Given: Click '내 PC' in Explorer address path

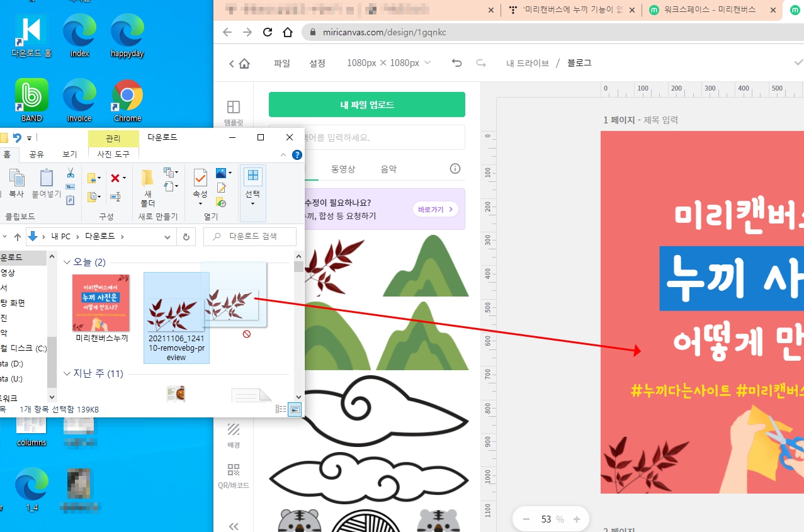Looking at the screenshot, I should pos(61,237).
